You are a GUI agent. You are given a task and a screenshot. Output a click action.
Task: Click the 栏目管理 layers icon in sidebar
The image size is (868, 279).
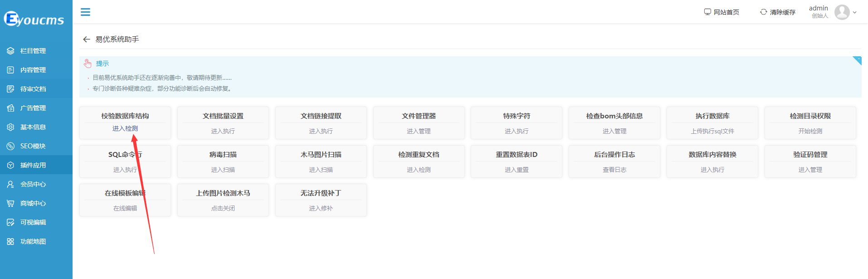point(10,51)
